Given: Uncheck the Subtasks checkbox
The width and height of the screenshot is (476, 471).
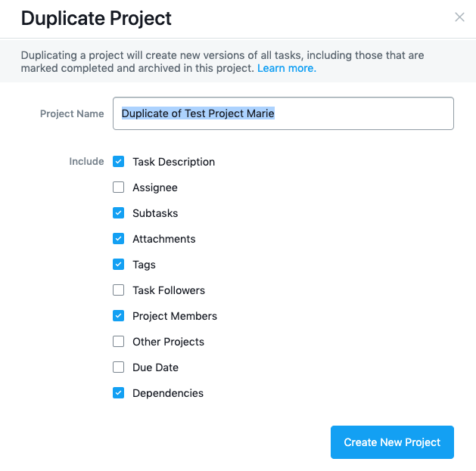Looking at the screenshot, I should point(118,213).
